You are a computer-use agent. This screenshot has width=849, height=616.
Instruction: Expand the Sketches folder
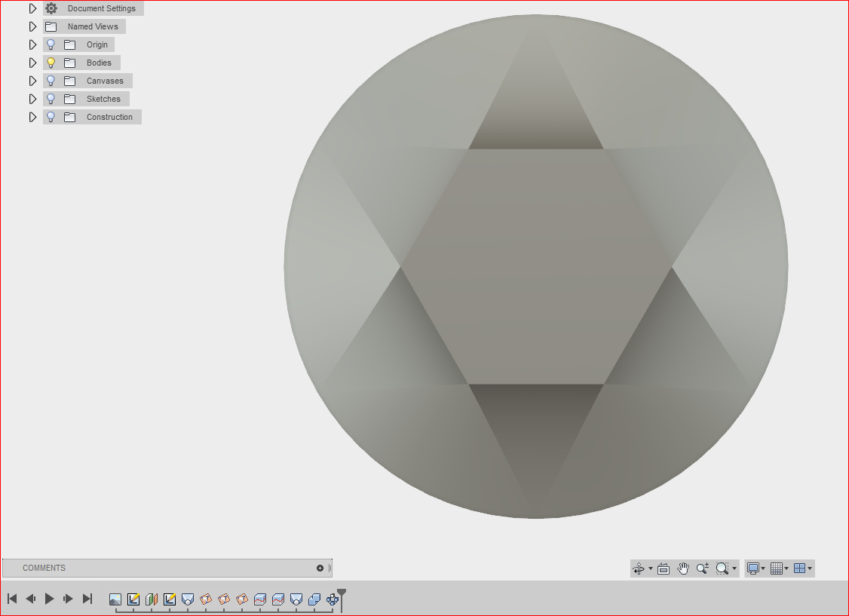(x=32, y=99)
